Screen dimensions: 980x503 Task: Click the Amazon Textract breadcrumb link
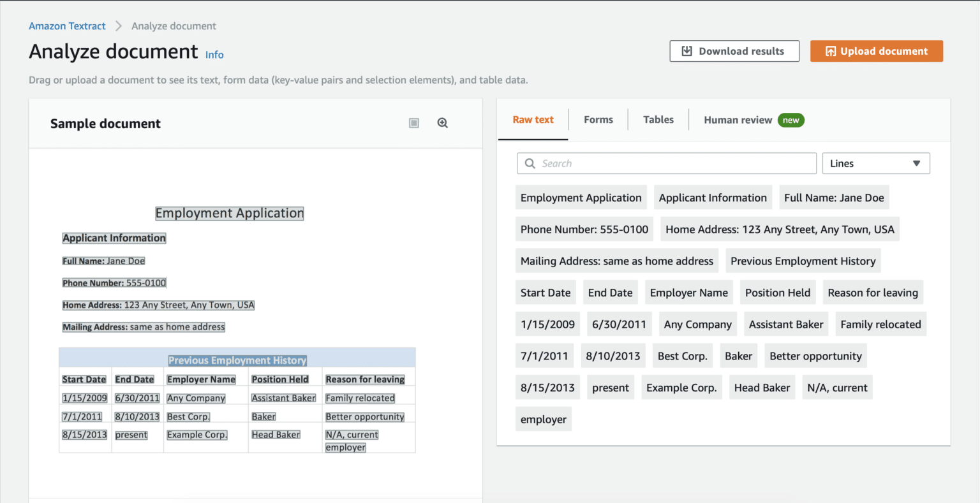click(67, 26)
